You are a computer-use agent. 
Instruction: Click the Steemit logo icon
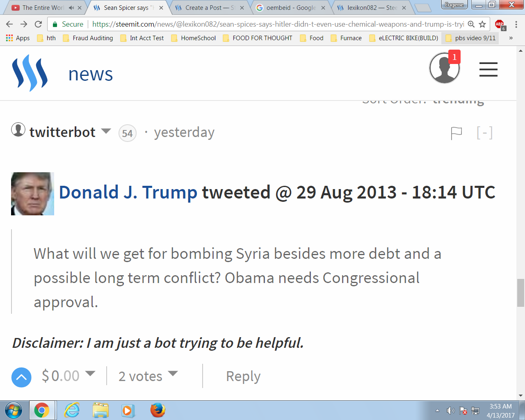[x=30, y=73]
